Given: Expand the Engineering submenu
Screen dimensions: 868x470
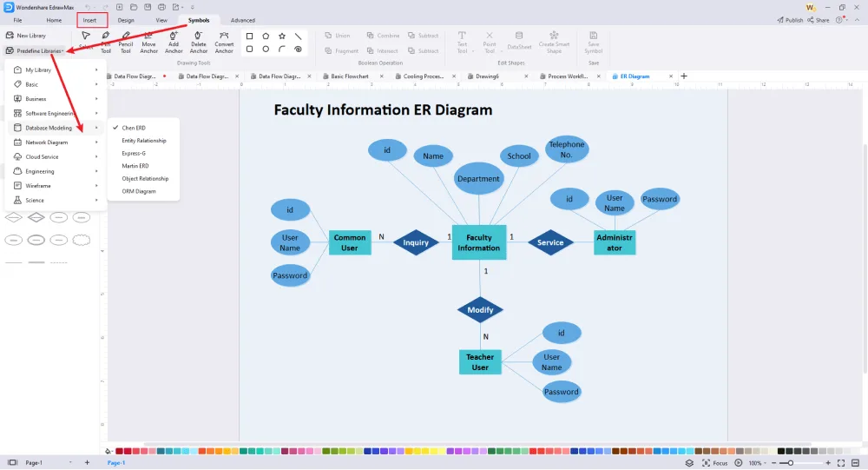Looking at the screenshot, I should 56,171.
